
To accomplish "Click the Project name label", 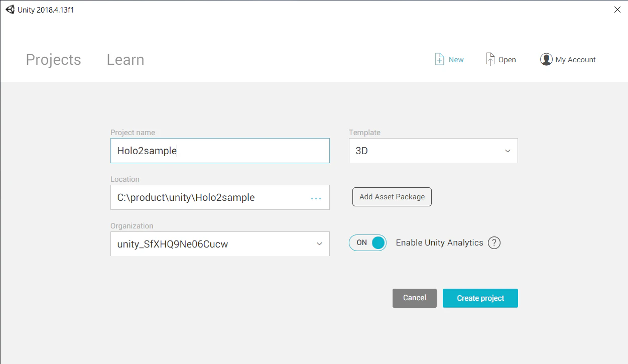I will tap(133, 133).
